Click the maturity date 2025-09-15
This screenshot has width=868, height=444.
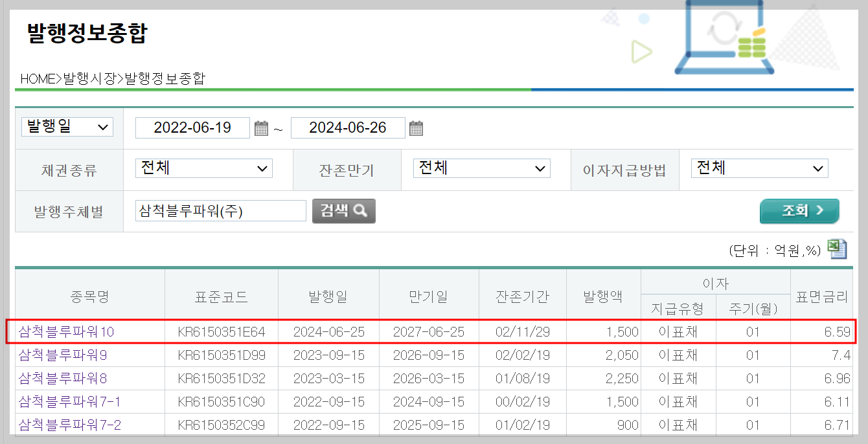429,425
